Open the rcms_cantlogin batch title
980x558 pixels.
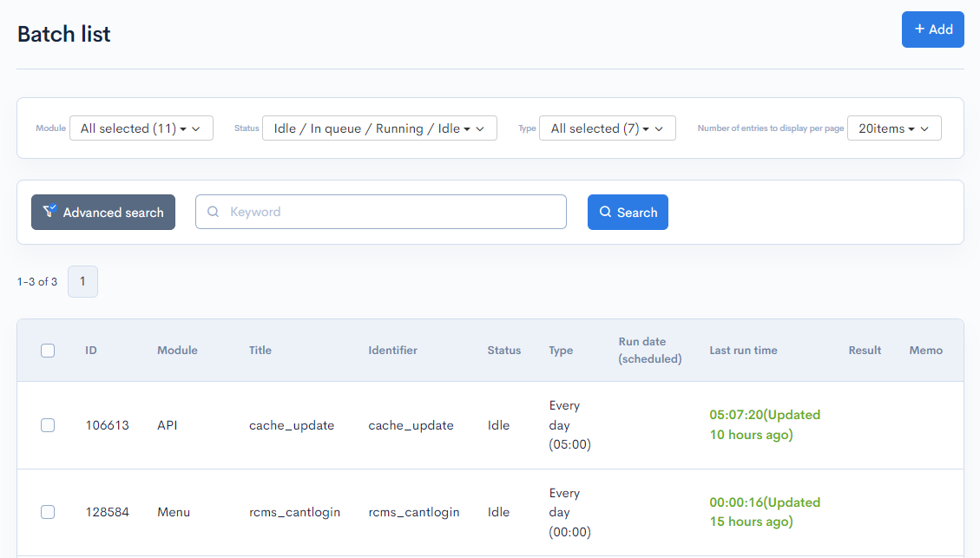click(294, 512)
